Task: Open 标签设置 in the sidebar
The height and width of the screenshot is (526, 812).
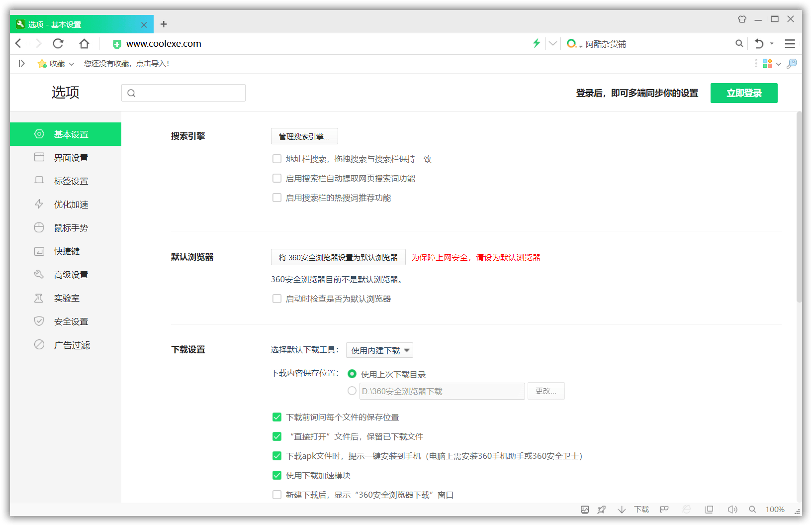Action: click(66, 181)
